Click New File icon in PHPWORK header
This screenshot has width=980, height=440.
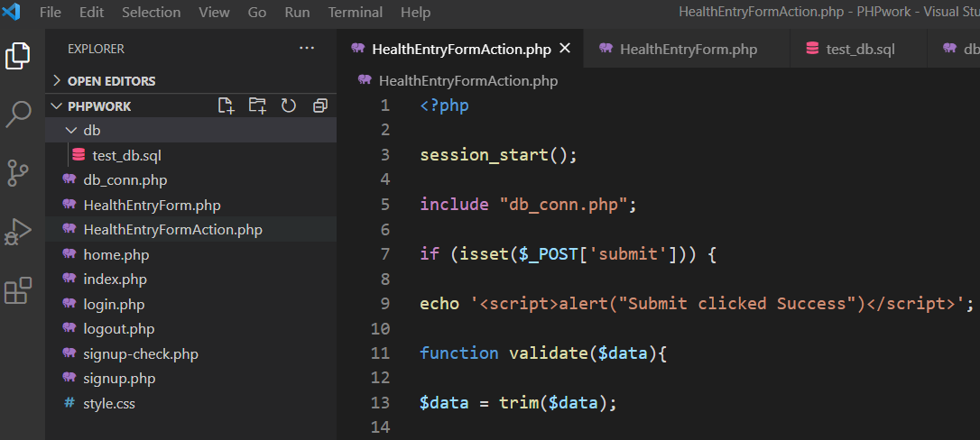click(x=227, y=105)
